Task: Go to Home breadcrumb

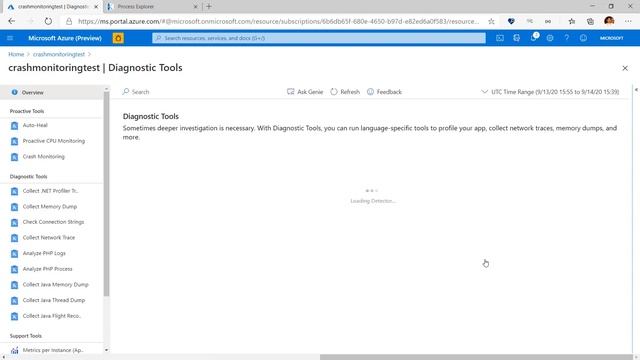Action: 16,54
